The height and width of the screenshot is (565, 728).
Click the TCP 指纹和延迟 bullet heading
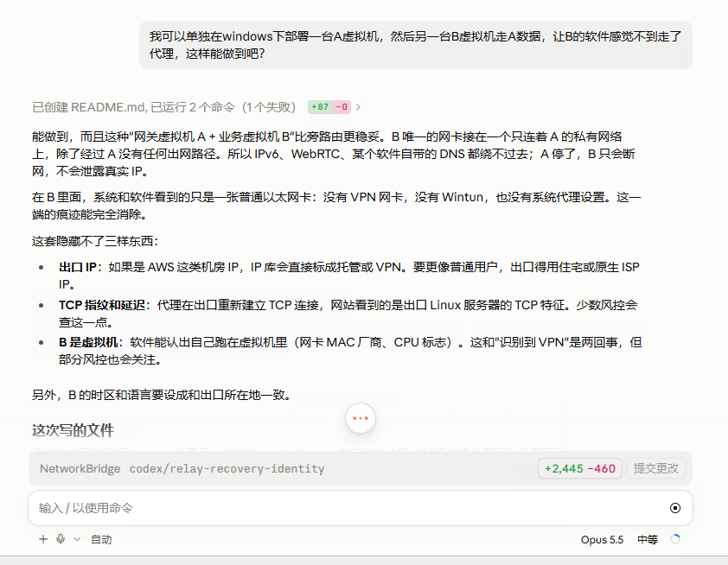tap(102, 305)
